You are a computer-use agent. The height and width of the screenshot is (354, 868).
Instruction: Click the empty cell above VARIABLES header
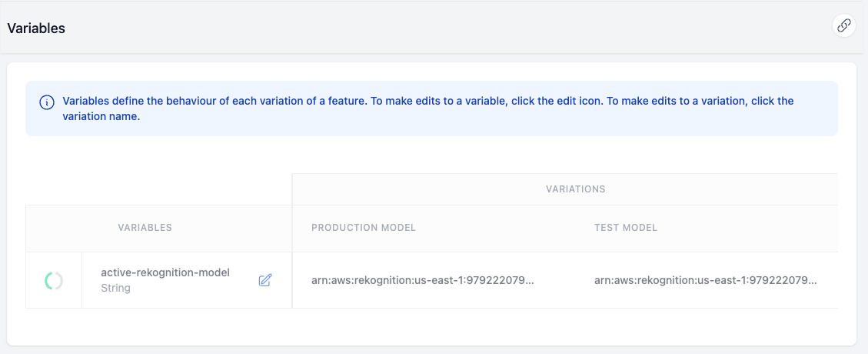point(158,189)
